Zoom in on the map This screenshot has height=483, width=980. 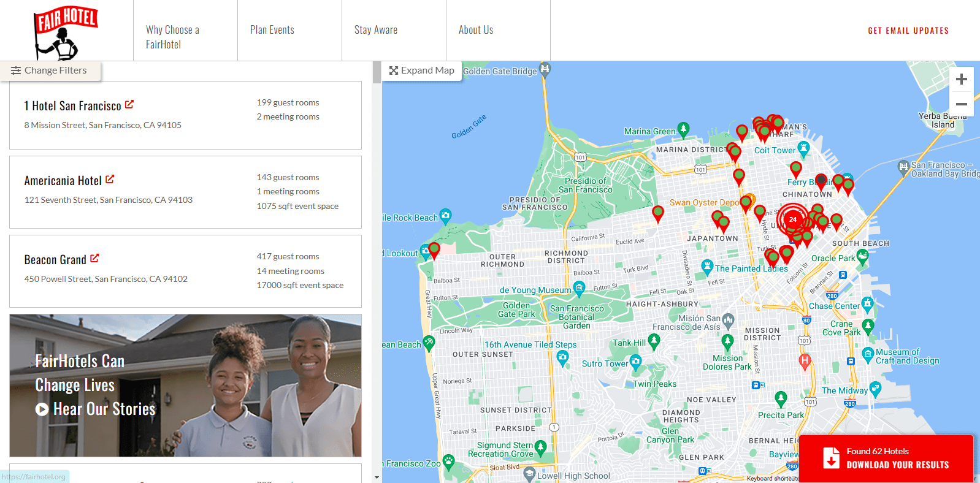[961, 79]
